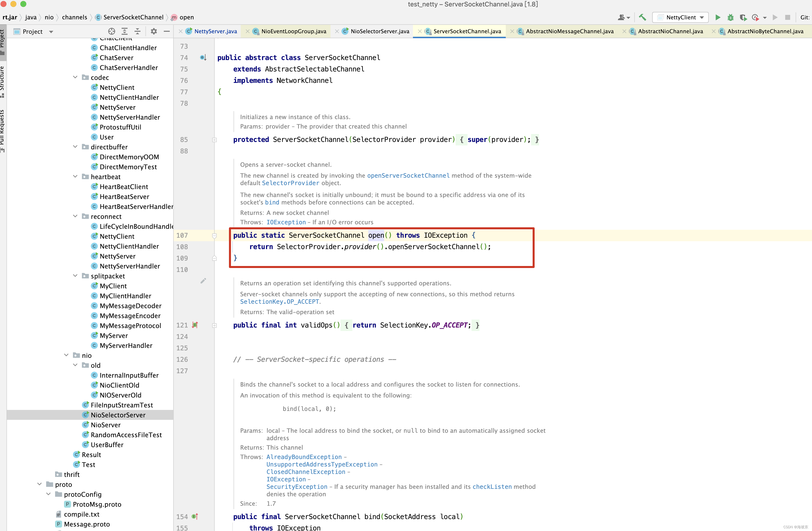Collapse the splitpacket folder

(x=75, y=276)
